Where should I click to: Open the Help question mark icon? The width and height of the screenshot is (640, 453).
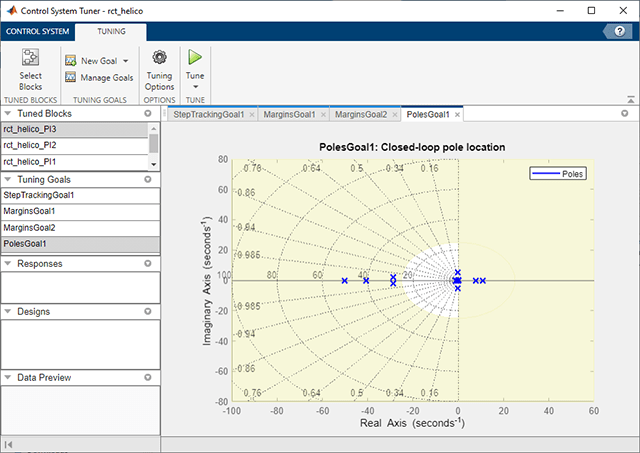[x=620, y=32]
